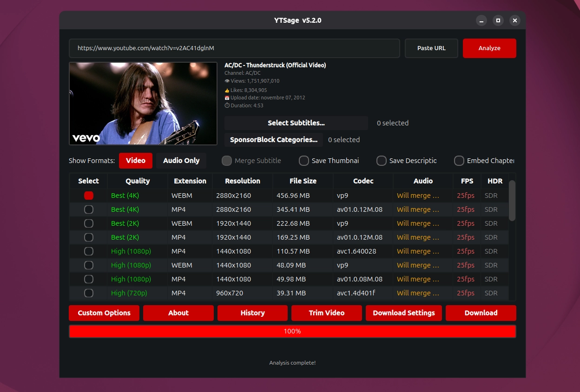Click the 39.31 MB file size cell

pyautogui.click(x=303, y=293)
